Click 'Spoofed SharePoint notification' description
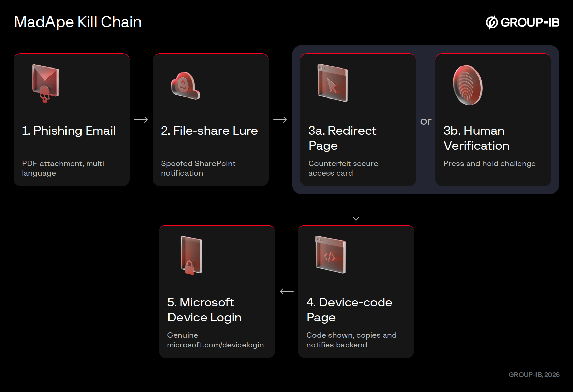Viewport: 573px width, 392px height. pyautogui.click(x=198, y=168)
